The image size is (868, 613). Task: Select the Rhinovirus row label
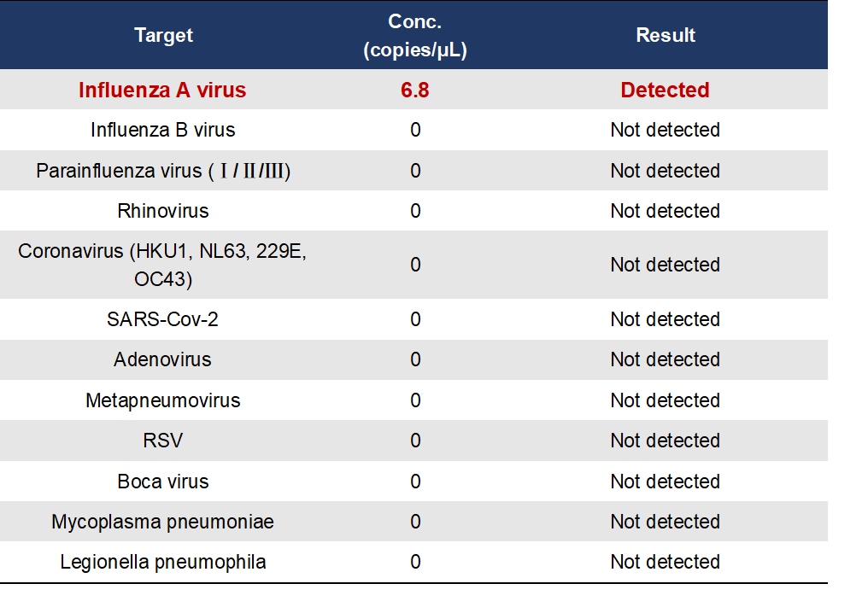click(x=162, y=211)
